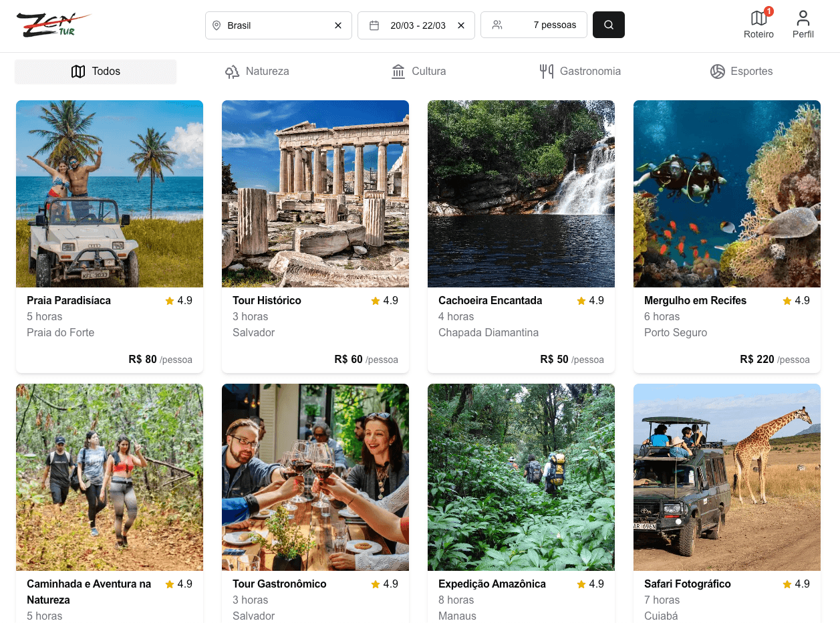840x623 pixels.
Task: View the Safari Fotográfico photo
Action: pyautogui.click(x=726, y=477)
